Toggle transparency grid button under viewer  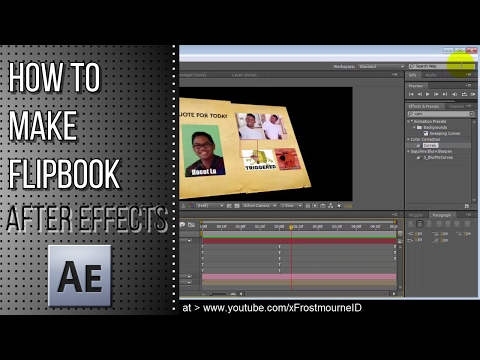(x=237, y=206)
